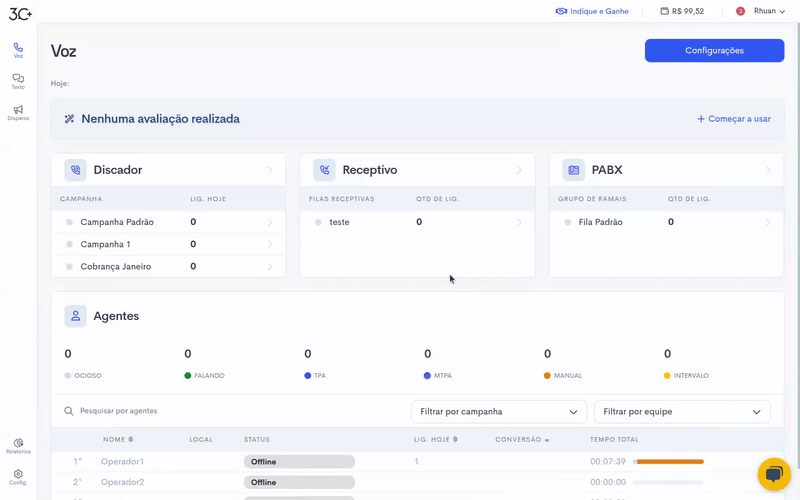800x500 pixels.
Task: Open the teste queue row chevron
Action: pos(519,222)
